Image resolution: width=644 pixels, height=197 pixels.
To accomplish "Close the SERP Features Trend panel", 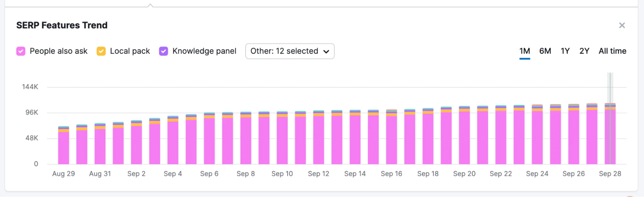I will click(x=622, y=25).
